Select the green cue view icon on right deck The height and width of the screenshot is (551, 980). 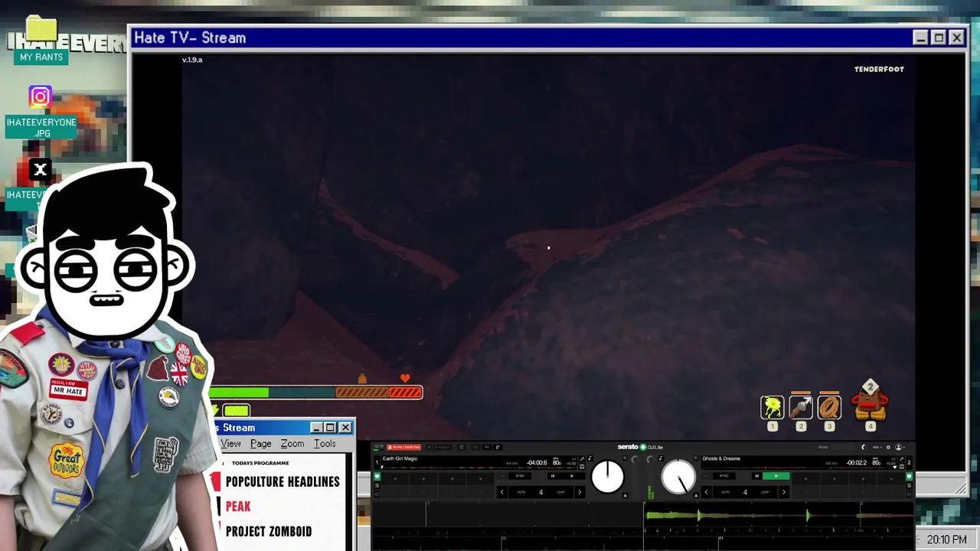(910, 476)
